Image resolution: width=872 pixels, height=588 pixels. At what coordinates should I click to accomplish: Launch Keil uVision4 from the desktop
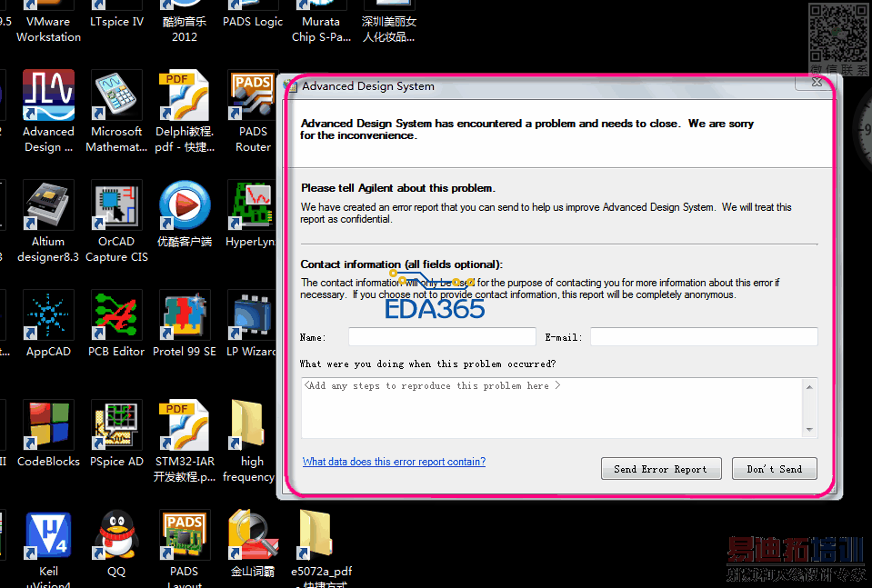coord(48,549)
